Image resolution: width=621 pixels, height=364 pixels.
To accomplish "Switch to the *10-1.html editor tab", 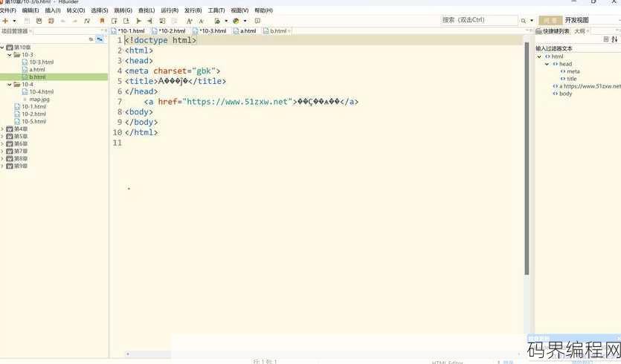I will (x=129, y=31).
